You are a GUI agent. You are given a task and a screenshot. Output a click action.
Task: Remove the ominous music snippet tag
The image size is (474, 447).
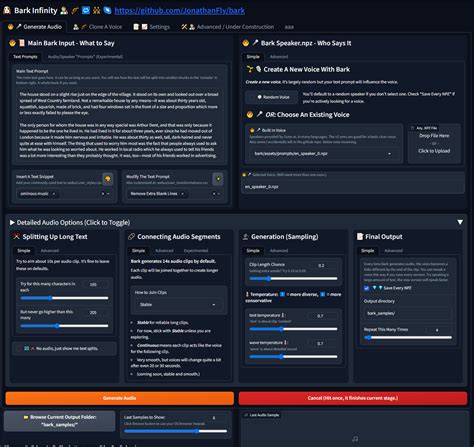[54, 194]
